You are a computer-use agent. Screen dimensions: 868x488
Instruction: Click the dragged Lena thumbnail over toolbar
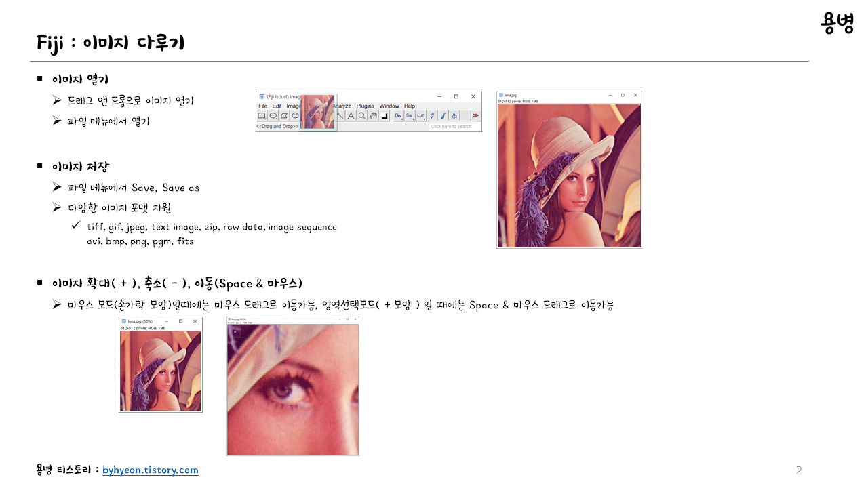318,112
